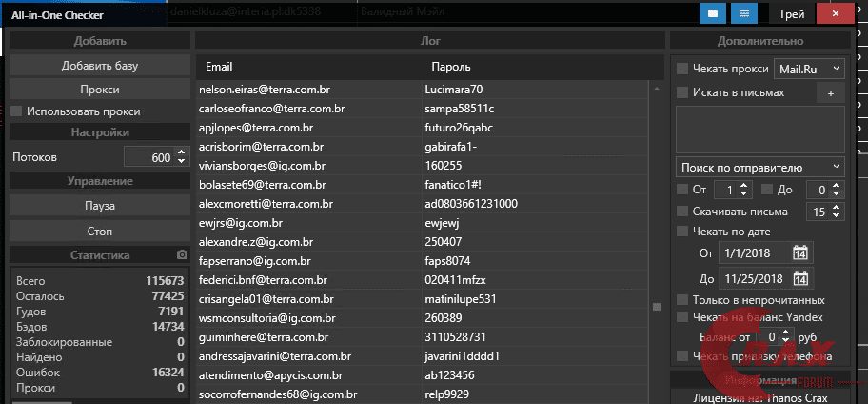Enable Чекать на баланс Yandex checkbox

point(682,317)
